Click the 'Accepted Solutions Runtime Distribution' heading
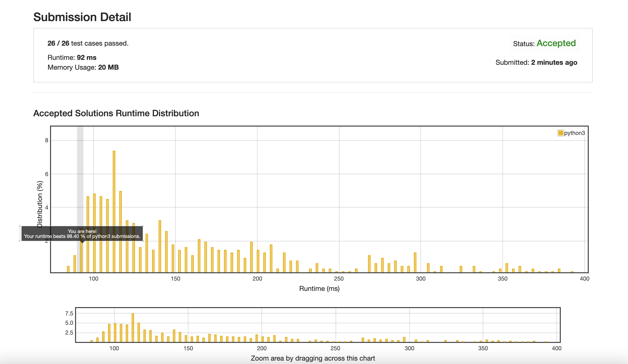The image size is (628, 364). coord(116,113)
